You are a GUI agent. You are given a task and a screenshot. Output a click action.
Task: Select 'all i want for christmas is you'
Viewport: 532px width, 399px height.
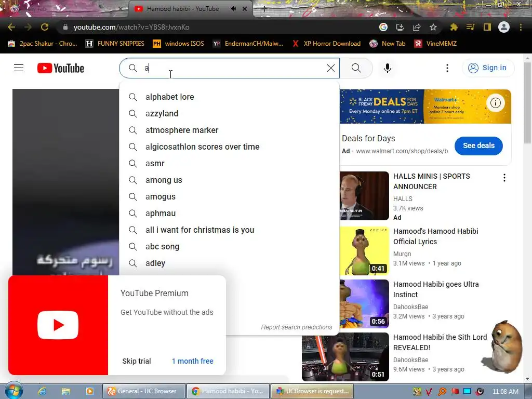[x=229, y=230]
